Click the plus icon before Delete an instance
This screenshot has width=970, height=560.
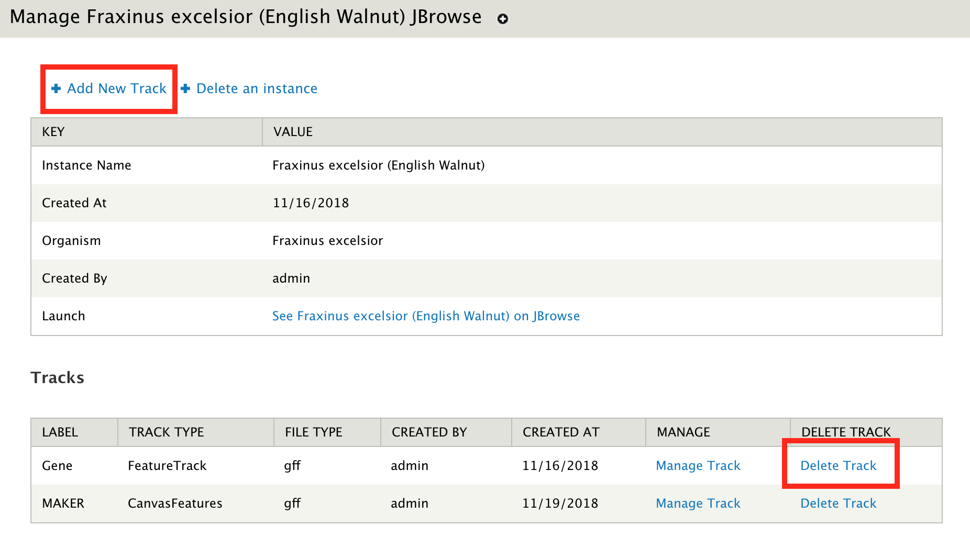click(x=185, y=88)
